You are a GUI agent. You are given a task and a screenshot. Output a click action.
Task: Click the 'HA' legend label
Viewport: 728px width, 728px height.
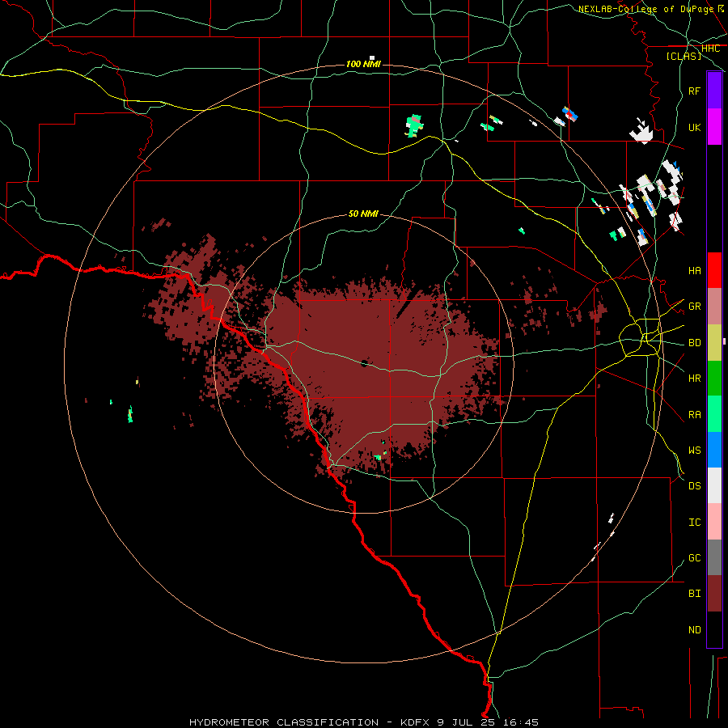coord(694,270)
